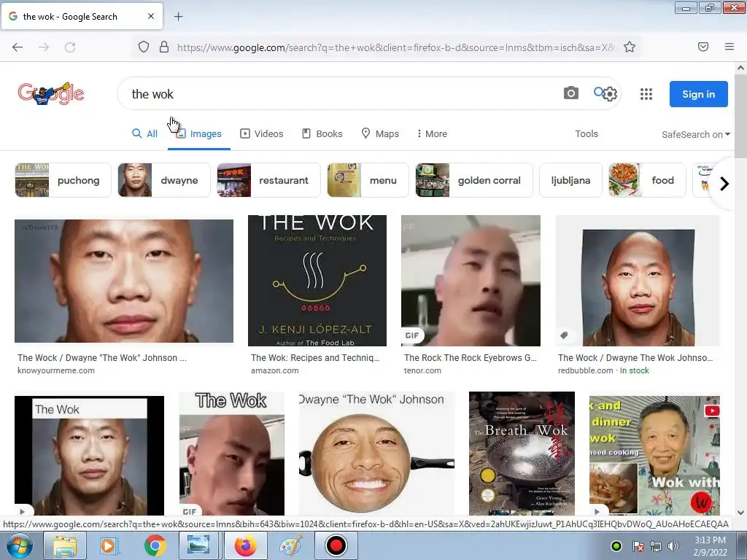Viewport: 747px width, 560px height.
Task: Open the Google apps grid
Action: 646,94
